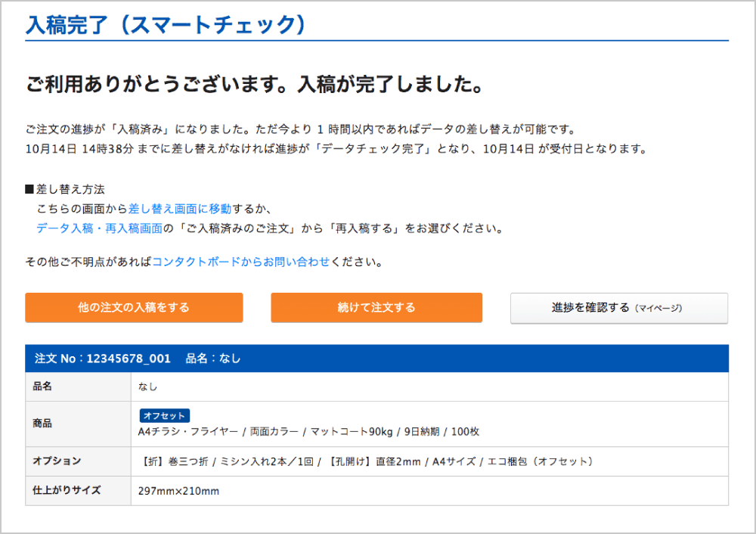The width and height of the screenshot is (756, 534).
Task: Select the 入稿完了（スマートチェック） page heading
Action: pos(168,24)
